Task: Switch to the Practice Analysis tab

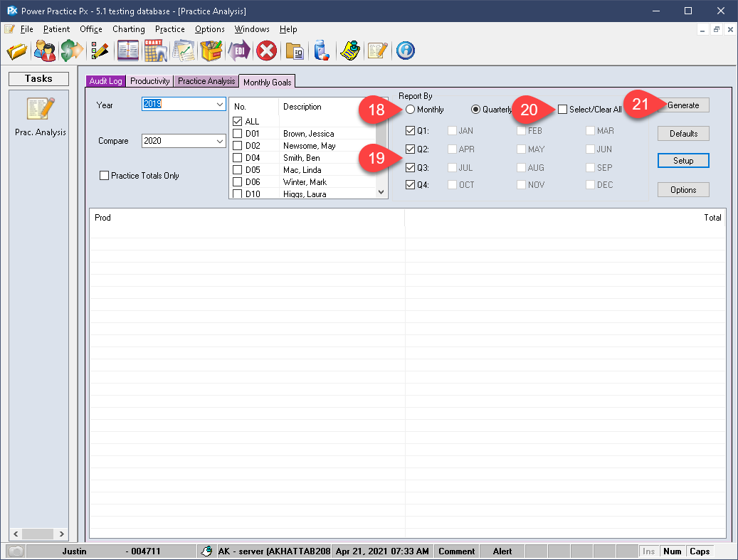Action: [x=206, y=81]
